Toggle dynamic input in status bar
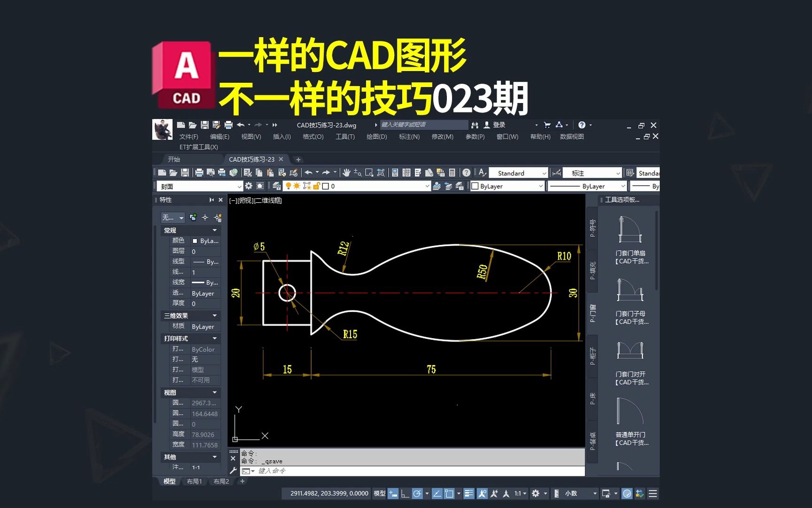812x508 pixels. coord(393,493)
